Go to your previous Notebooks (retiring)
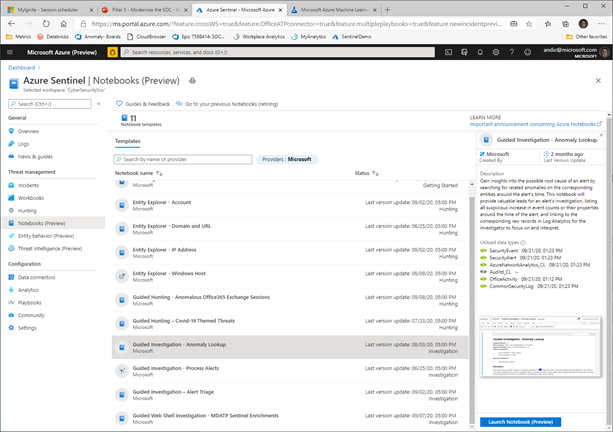 click(227, 104)
